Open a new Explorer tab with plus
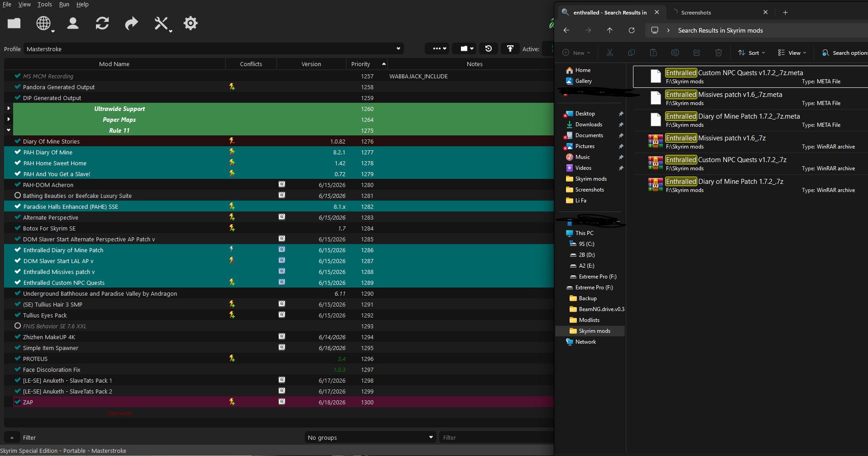The width and height of the screenshot is (868, 456). click(786, 12)
